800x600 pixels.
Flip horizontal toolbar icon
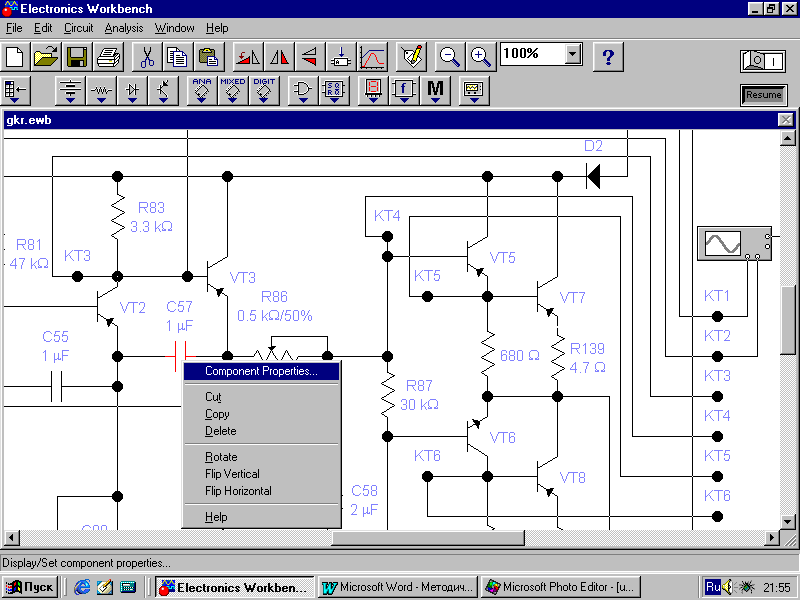tap(279, 57)
